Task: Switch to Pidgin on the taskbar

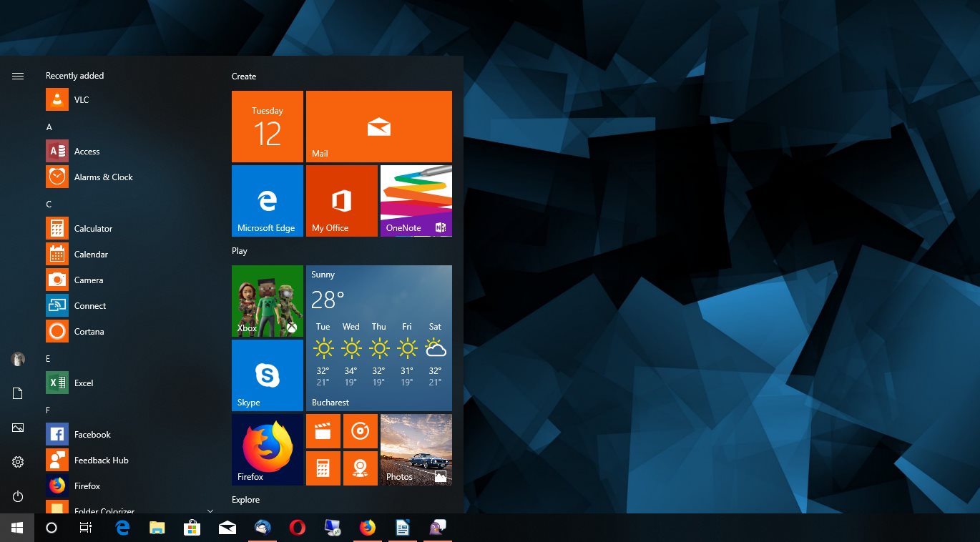Action: tap(437, 528)
